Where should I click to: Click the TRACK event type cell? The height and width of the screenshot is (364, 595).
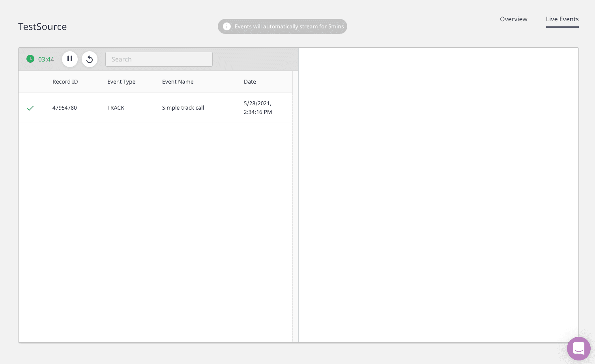pyautogui.click(x=116, y=108)
